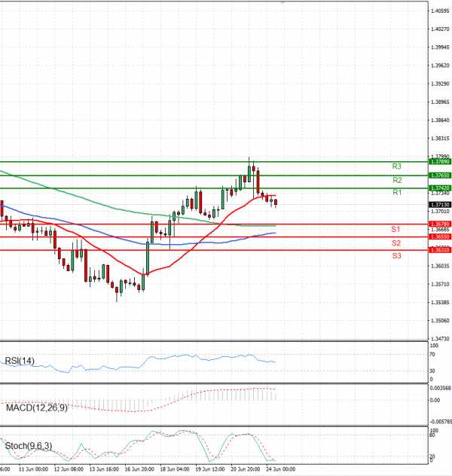
Task: Select the 1.37650 green price tag
Action: click(x=440, y=175)
